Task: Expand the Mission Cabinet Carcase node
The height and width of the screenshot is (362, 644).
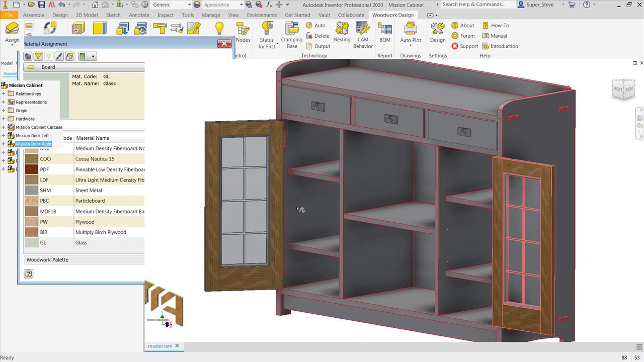Action: [4, 127]
